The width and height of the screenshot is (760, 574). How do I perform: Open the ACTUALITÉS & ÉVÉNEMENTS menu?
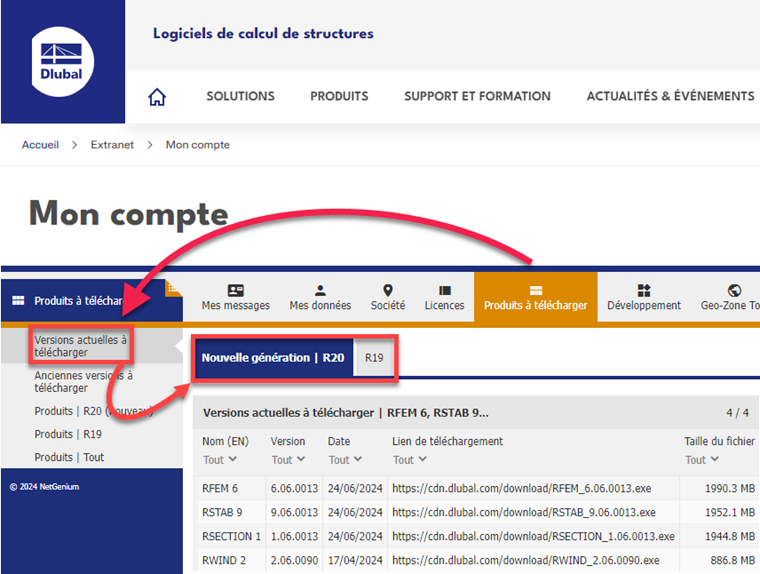[670, 96]
